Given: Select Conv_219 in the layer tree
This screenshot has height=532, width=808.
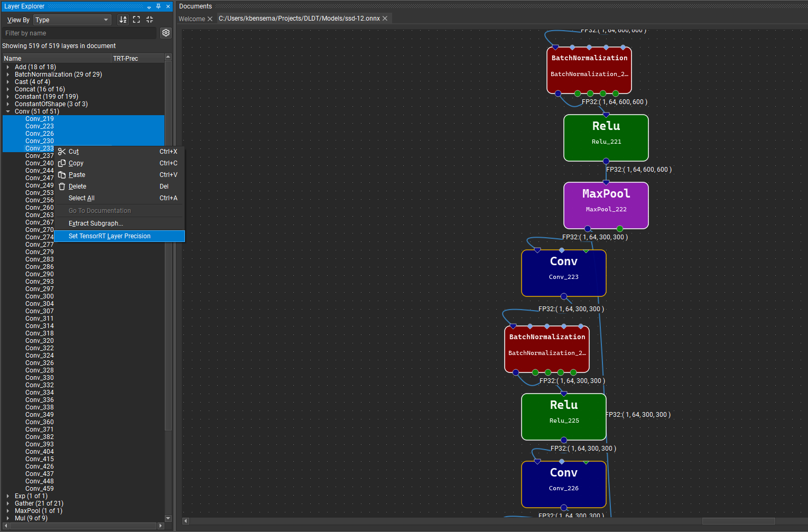Looking at the screenshot, I should pos(39,118).
